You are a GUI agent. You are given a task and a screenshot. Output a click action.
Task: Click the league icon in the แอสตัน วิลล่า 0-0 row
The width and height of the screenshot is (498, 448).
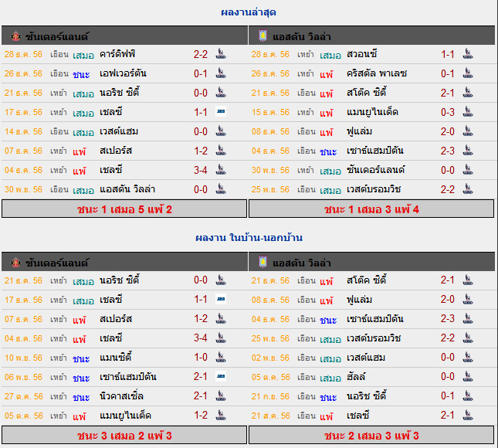221,189
